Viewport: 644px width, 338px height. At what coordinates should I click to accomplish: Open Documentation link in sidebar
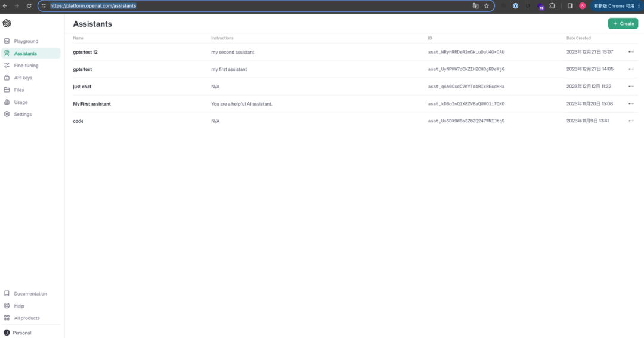tap(31, 294)
